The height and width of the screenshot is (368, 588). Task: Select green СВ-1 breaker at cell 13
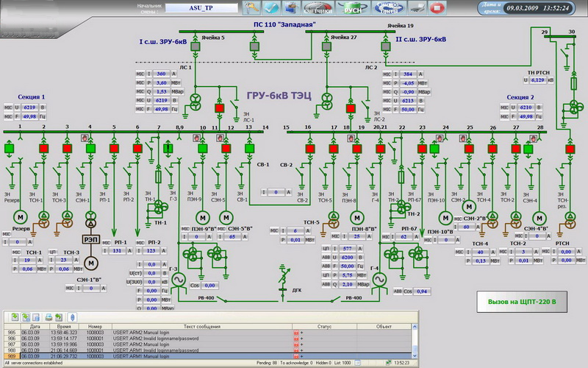click(x=249, y=149)
